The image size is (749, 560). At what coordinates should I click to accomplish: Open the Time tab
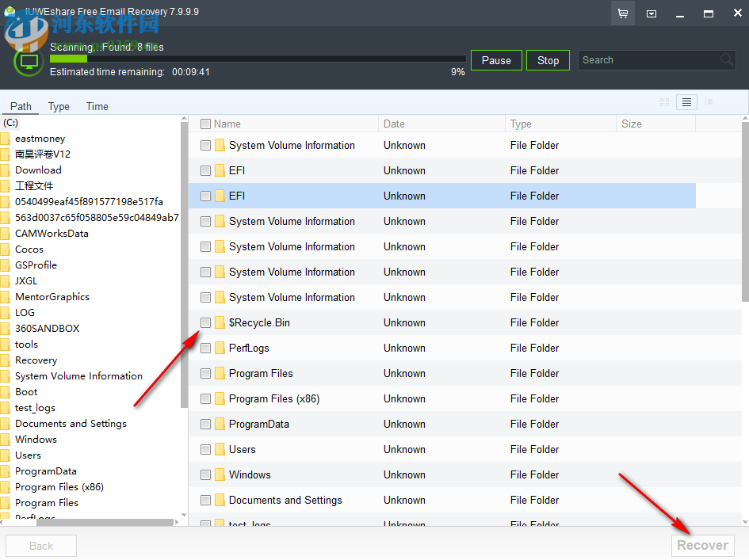[97, 105]
